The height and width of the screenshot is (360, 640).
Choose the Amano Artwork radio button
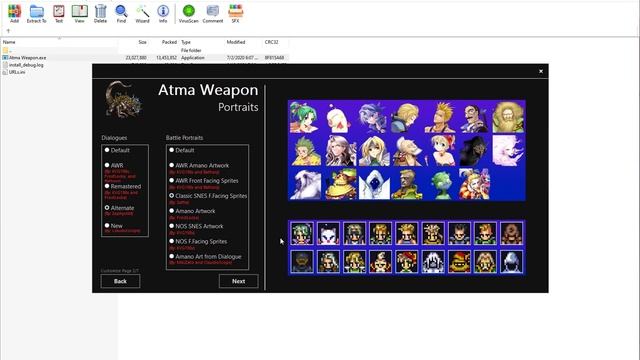[x=172, y=211]
